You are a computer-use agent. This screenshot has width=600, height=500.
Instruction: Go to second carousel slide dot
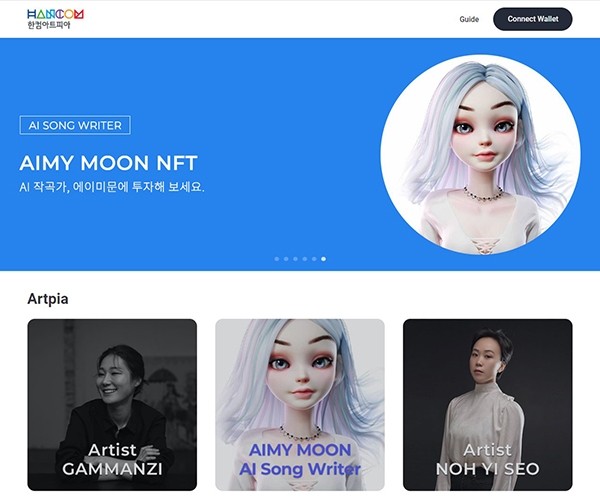(286, 259)
